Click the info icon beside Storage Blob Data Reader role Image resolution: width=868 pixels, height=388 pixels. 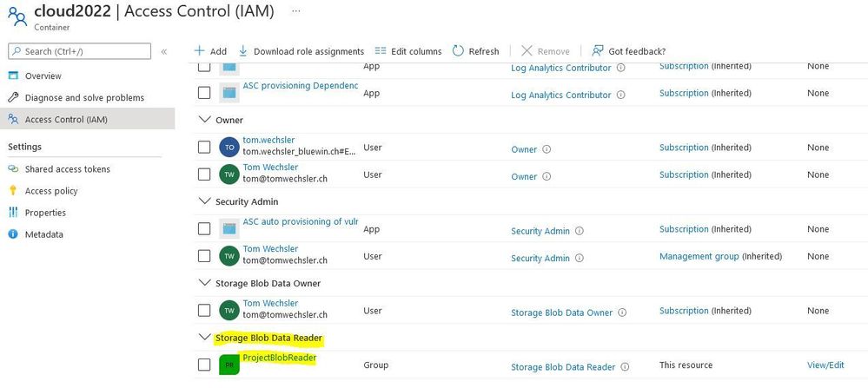[x=625, y=367]
